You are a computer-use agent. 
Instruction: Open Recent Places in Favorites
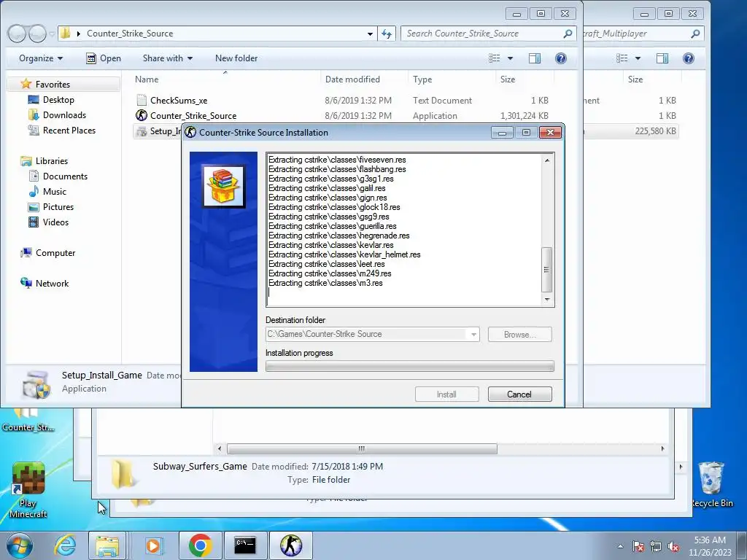tap(69, 130)
